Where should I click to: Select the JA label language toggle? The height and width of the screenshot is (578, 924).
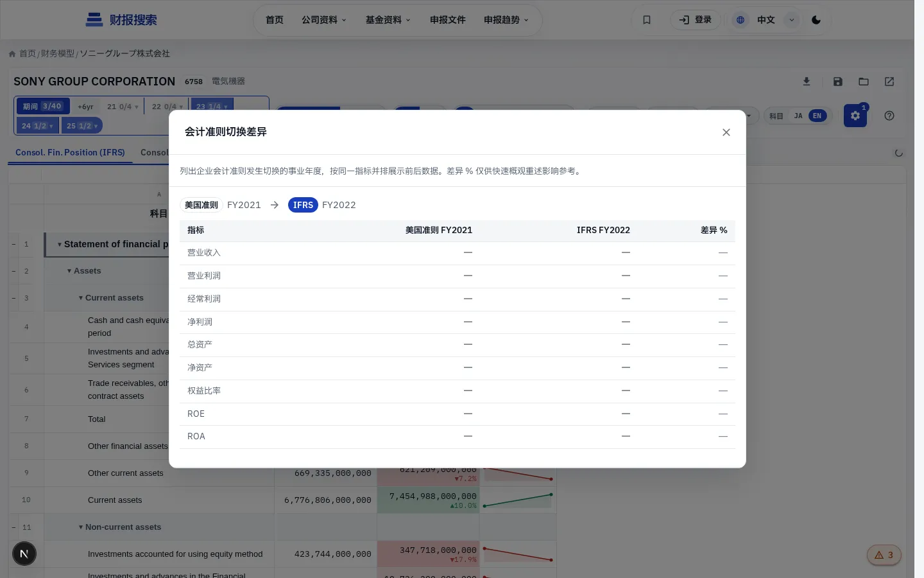click(798, 116)
